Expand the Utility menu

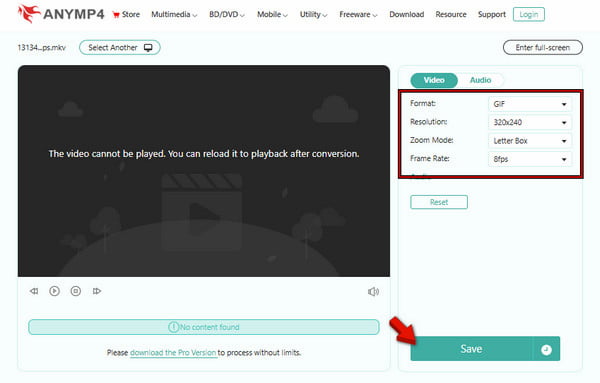pos(313,15)
